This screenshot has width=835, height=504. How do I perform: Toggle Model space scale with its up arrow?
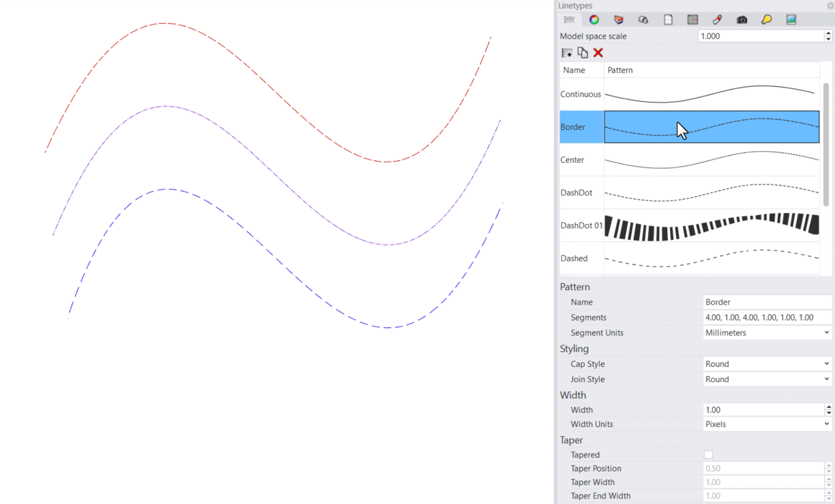(828, 33)
